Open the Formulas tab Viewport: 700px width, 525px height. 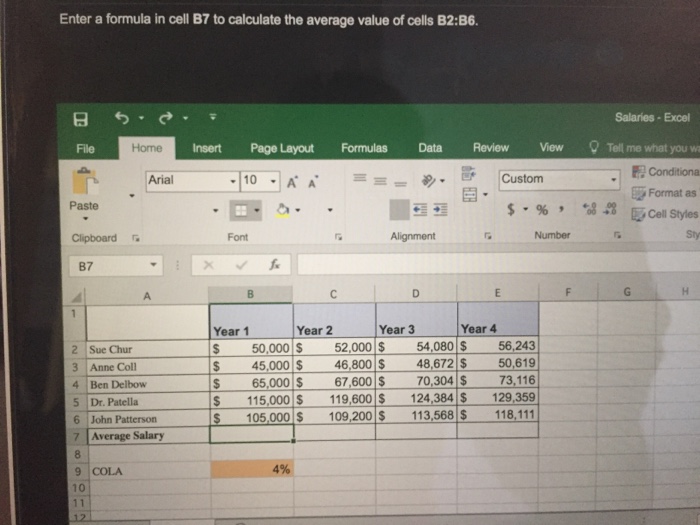(x=364, y=148)
